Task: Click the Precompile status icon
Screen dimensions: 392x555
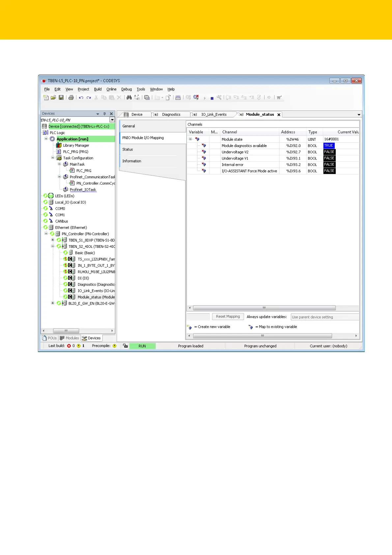Action: 115,346
